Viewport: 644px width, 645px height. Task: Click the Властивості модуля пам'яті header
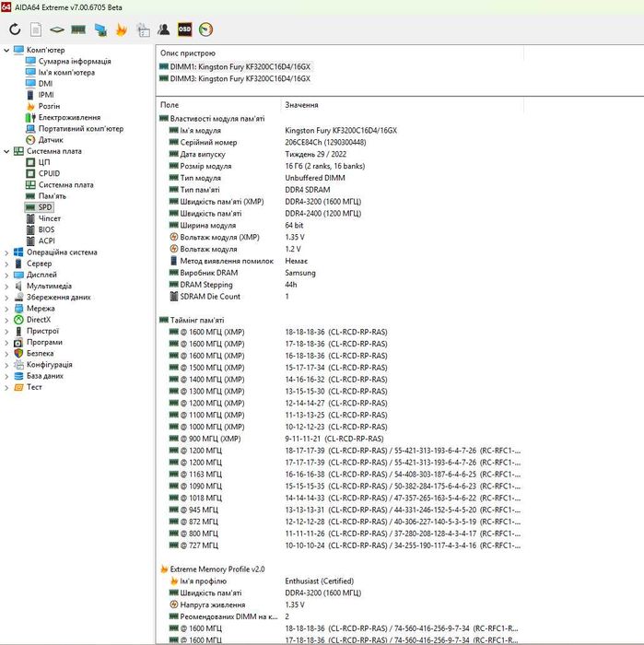[212, 119]
